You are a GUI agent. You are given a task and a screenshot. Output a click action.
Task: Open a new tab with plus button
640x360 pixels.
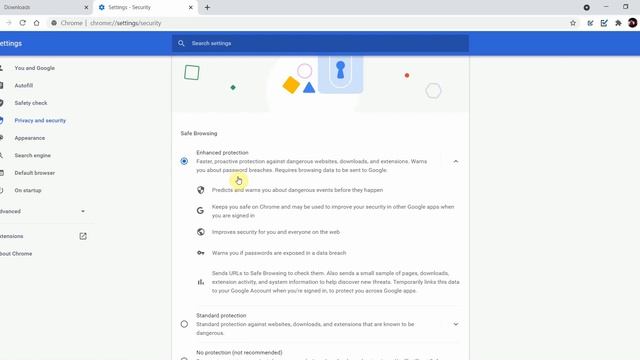tap(207, 7)
